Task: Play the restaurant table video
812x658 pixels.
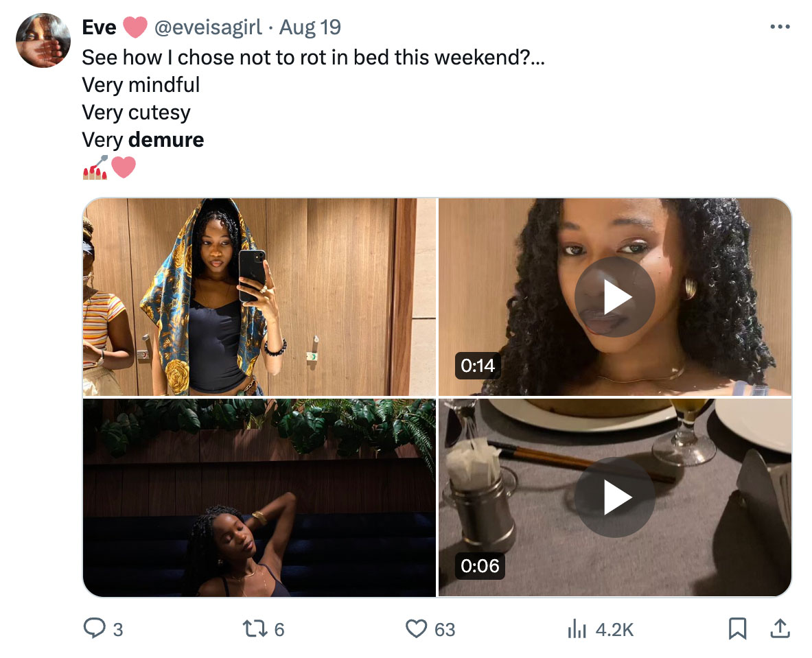Action: [x=615, y=497]
